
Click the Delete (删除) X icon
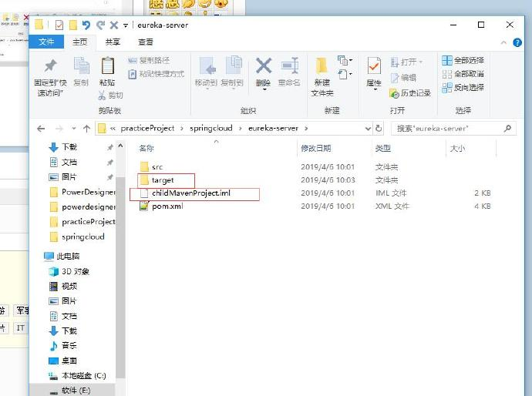pyautogui.click(x=264, y=65)
